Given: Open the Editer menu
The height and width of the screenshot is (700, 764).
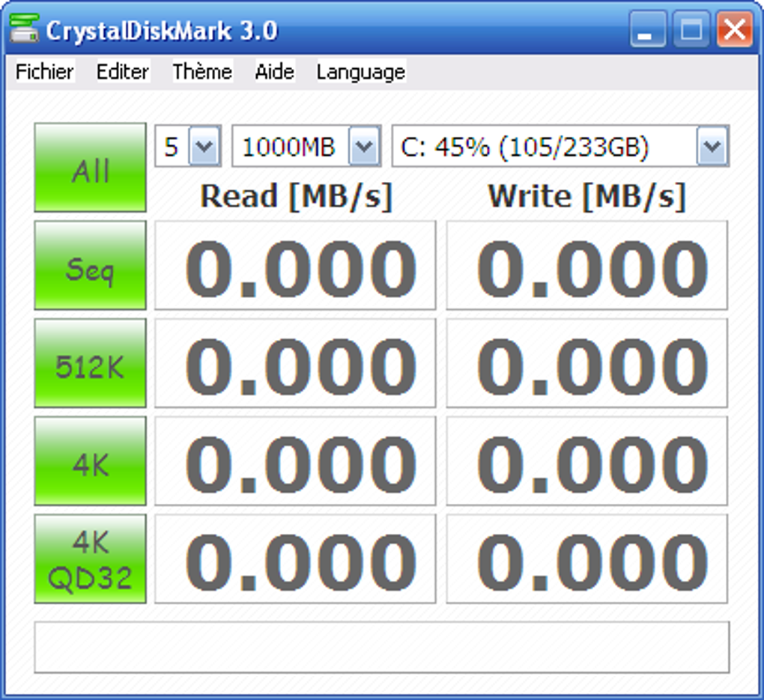Looking at the screenshot, I should [122, 72].
